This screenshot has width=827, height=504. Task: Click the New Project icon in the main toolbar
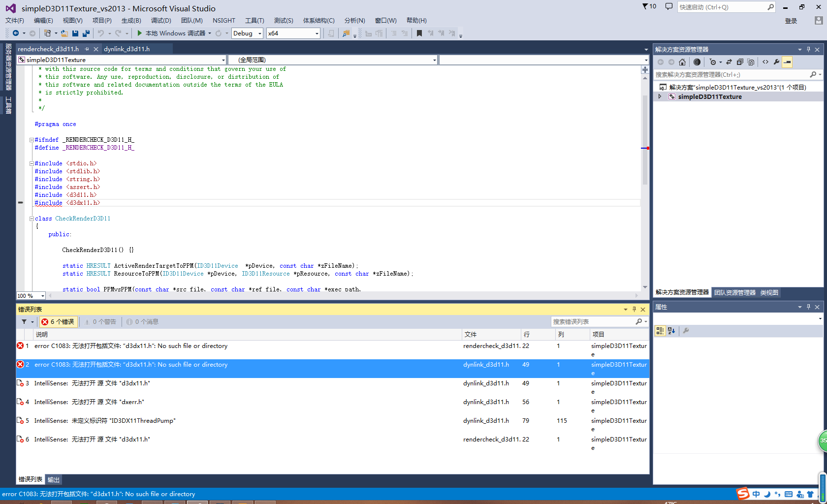point(47,33)
